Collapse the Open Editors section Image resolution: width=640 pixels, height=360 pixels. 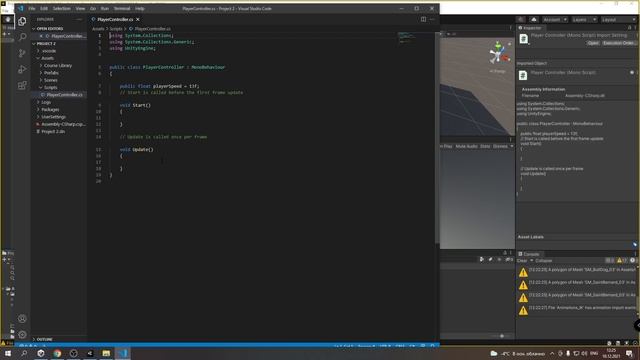pos(50,29)
